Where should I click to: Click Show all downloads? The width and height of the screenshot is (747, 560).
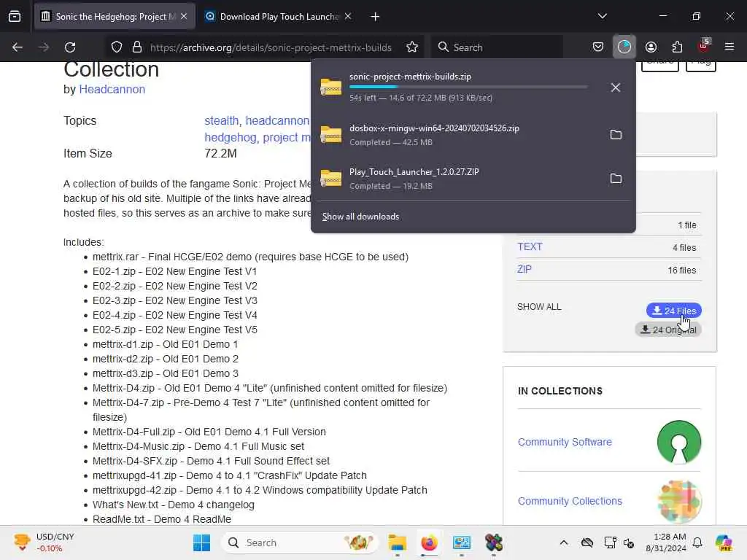coord(360,217)
